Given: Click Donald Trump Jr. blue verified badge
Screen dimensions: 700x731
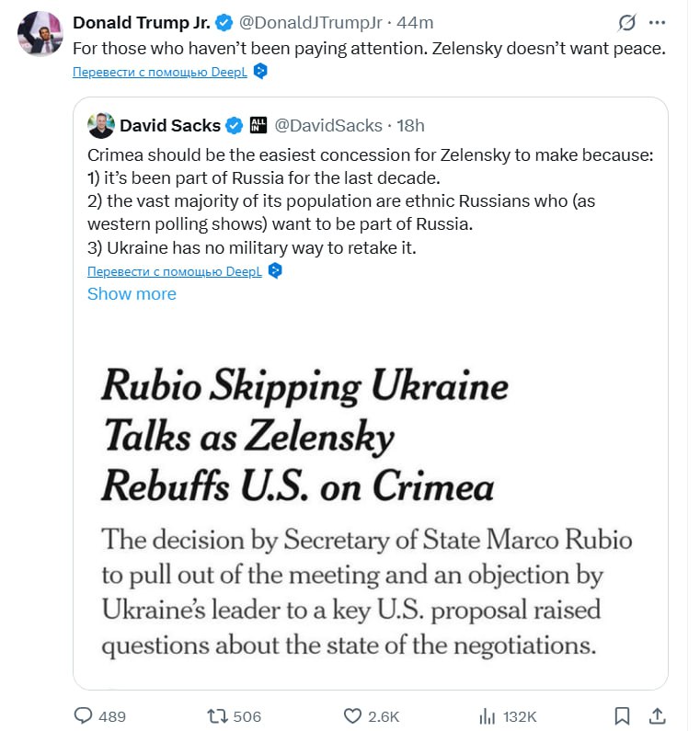Looking at the screenshot, I should [x=224, y=23].
